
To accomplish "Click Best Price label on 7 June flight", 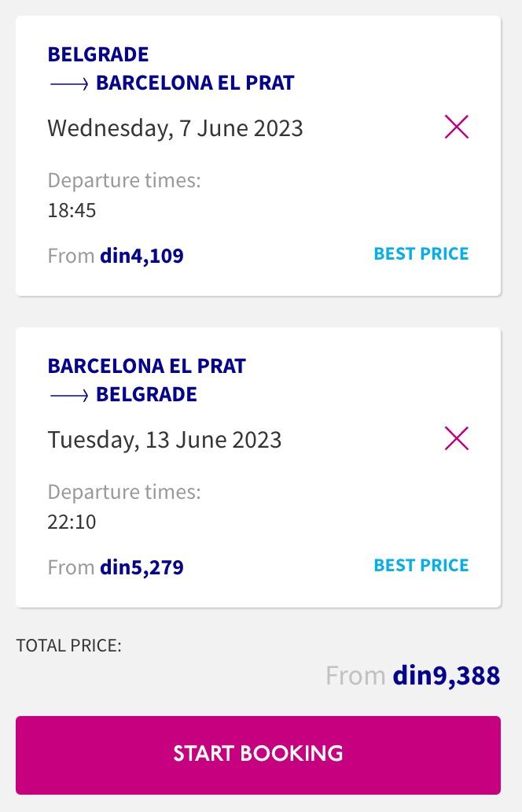I will 421,254.
